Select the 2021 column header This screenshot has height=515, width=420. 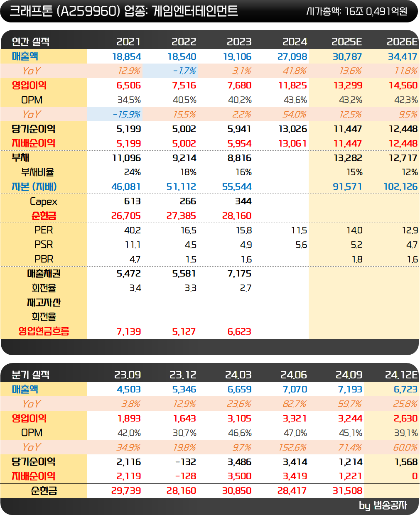click(x=128, y=42)
